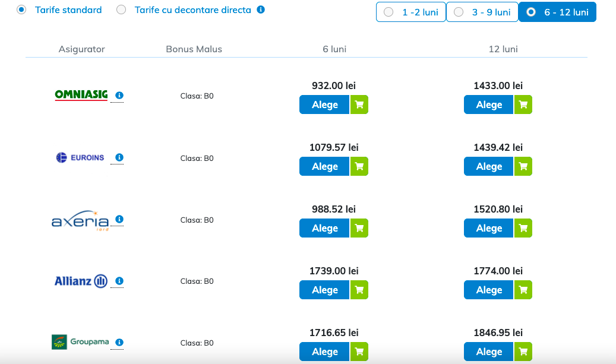Open info tooltip for Tarife cu decontare directa
This screenshot has width=616, height=364.
[260, 10]
